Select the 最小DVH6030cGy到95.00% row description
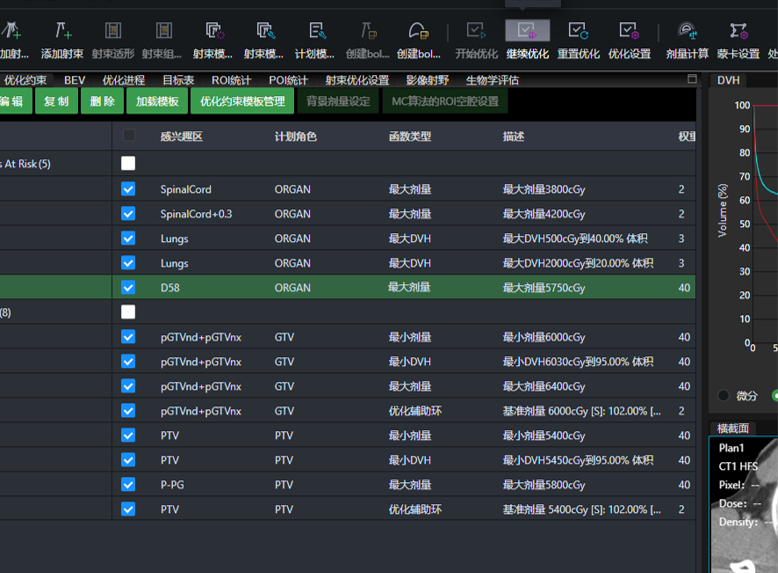778x573 pixels. (578, 362)
